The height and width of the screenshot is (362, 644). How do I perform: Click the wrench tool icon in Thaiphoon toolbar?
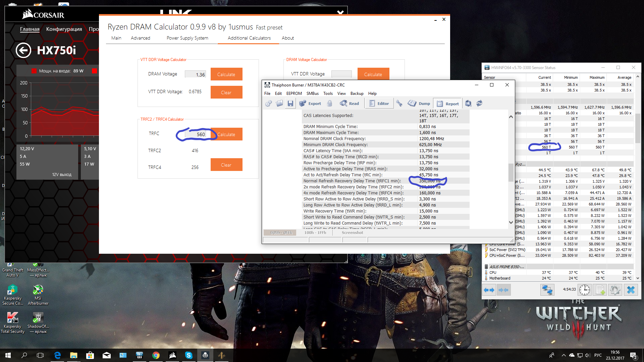[399, 104]
